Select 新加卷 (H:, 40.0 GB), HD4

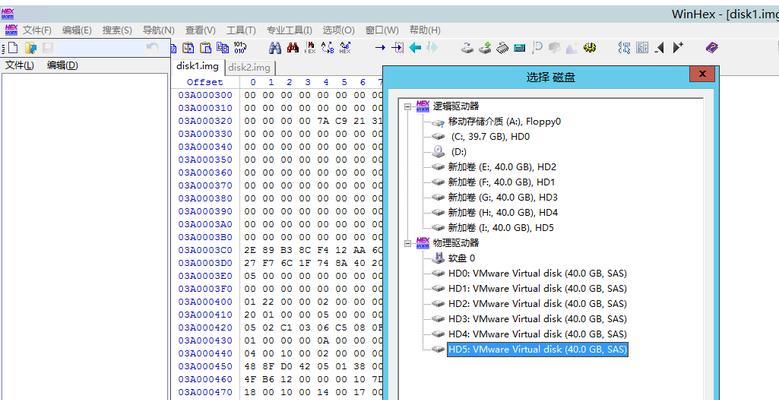click(503, 213)
